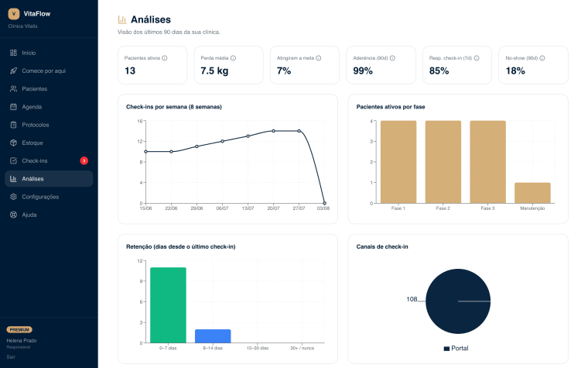Open the Início menu item
The height and width of the screenshot is (368, 588).
coord(49,53)
